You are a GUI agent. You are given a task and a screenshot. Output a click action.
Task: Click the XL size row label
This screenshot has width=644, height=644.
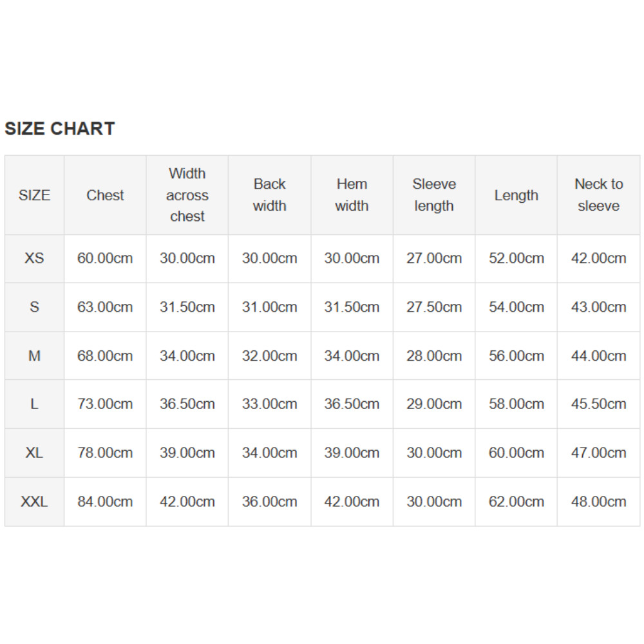[x=34, y=453]
